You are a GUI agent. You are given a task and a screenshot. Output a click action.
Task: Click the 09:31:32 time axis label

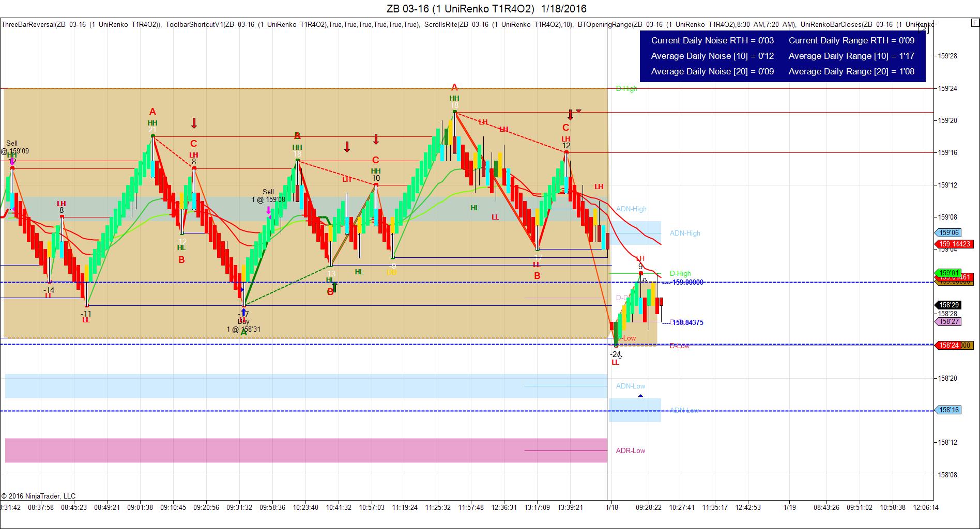pos(239,507)
